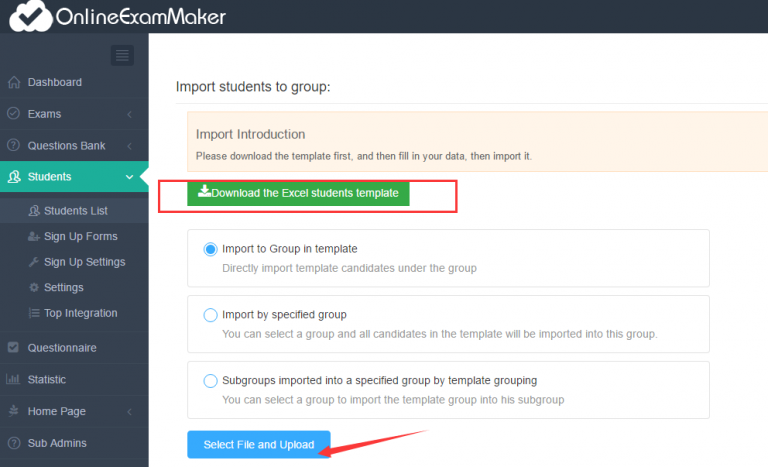Expand the Home Page menu chevron
This screenshot has width=768, height=467.
(x=129, y=412)
